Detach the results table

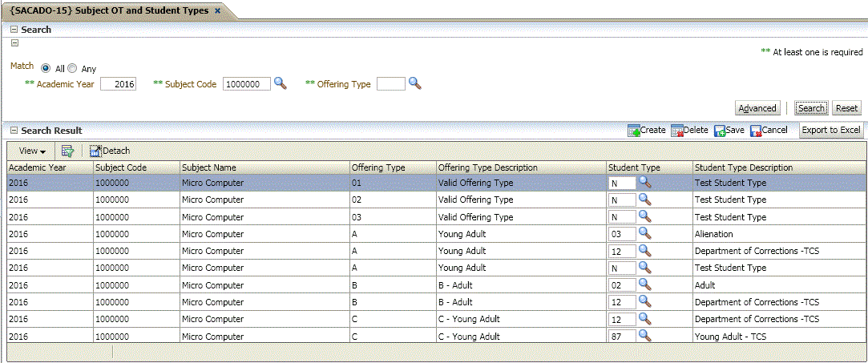click(x=110, y=151)
